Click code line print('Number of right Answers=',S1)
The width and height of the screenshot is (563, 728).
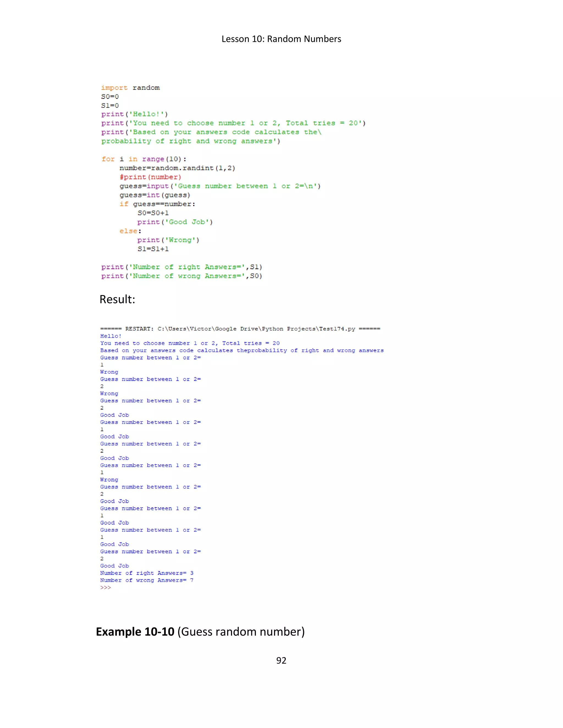182,267
